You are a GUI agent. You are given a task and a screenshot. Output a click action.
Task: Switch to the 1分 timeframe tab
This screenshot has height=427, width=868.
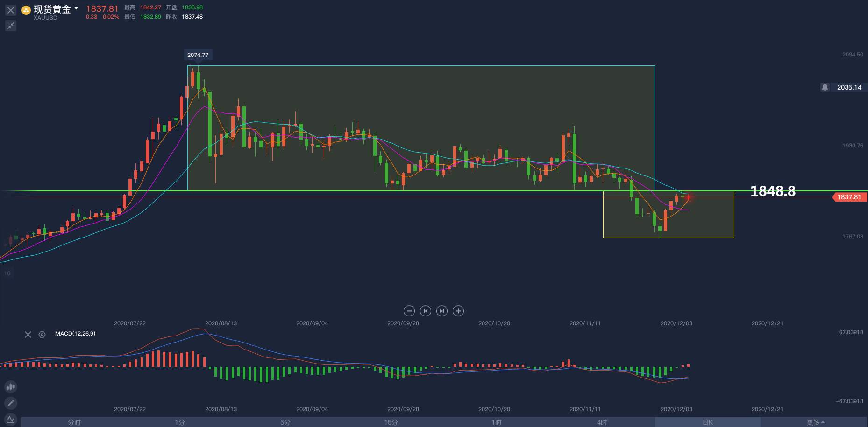(180, 422)
